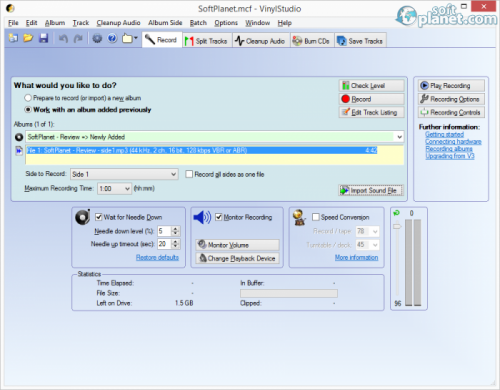
Task: Open the Burn CDs tab
Action: pos(312,41)
